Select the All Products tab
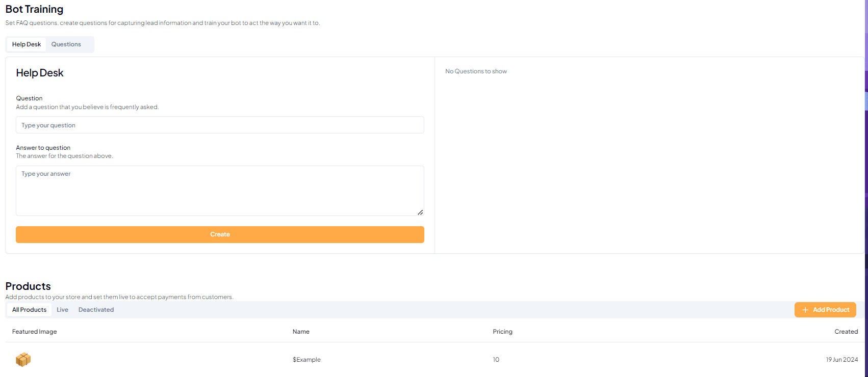868x377 pixels. (29, 310)
